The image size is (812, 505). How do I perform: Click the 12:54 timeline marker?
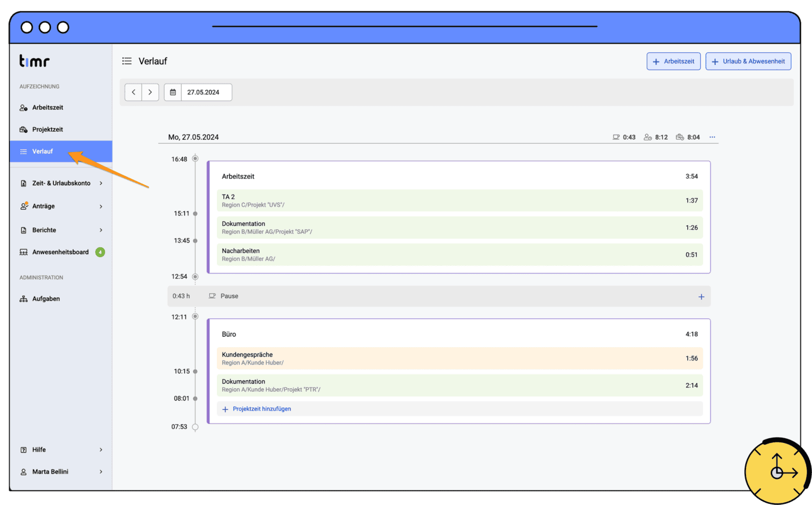(x=195, y=277)
